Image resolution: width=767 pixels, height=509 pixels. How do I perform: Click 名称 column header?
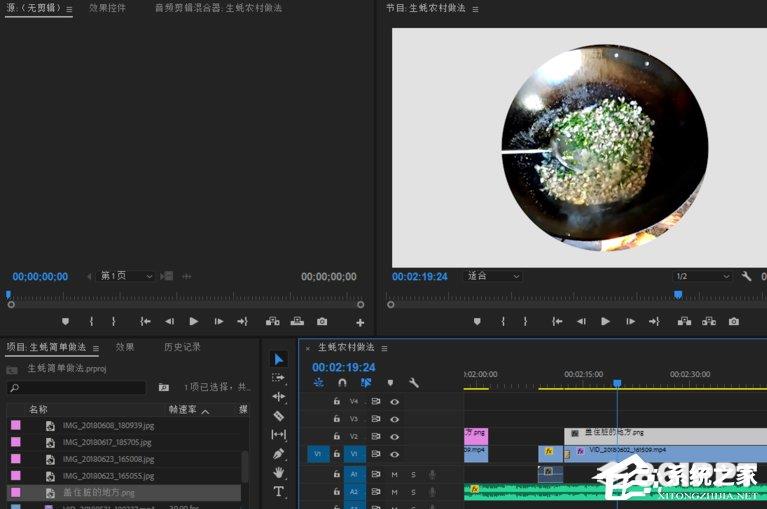point(38,410)
